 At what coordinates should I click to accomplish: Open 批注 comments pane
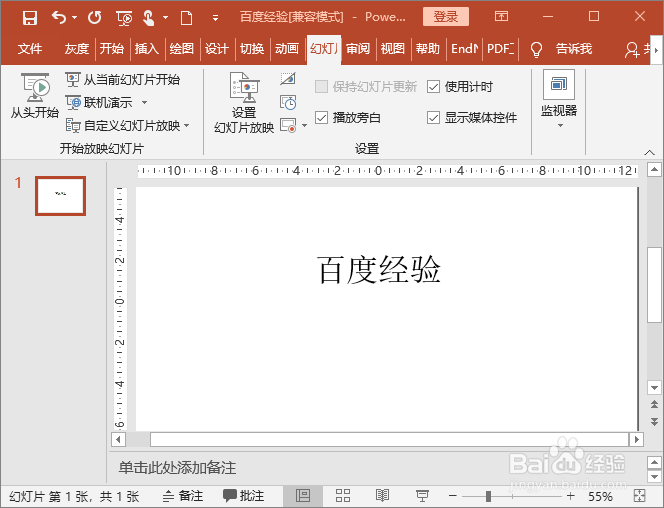pyautogui.click(x=243, y=496)
